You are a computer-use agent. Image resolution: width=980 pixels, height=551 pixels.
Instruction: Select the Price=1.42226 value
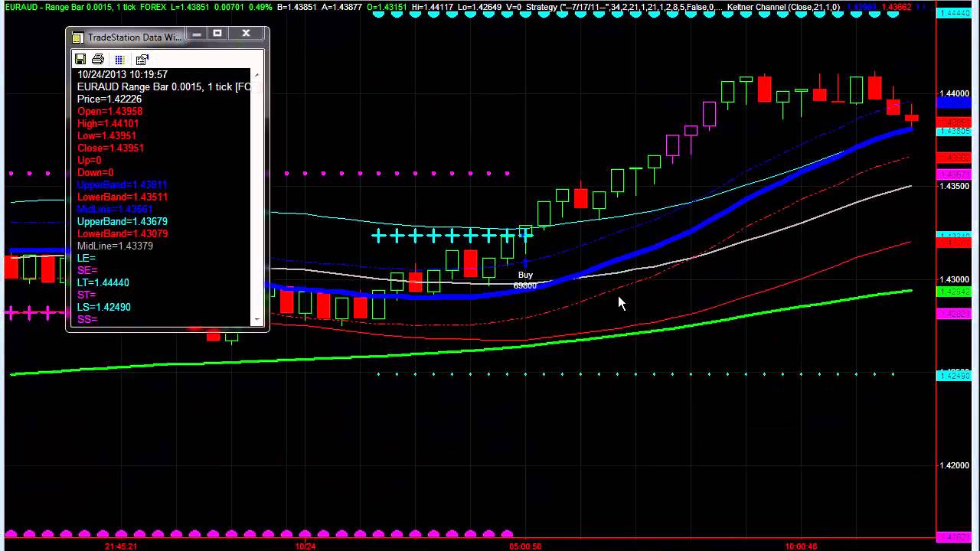109,99
